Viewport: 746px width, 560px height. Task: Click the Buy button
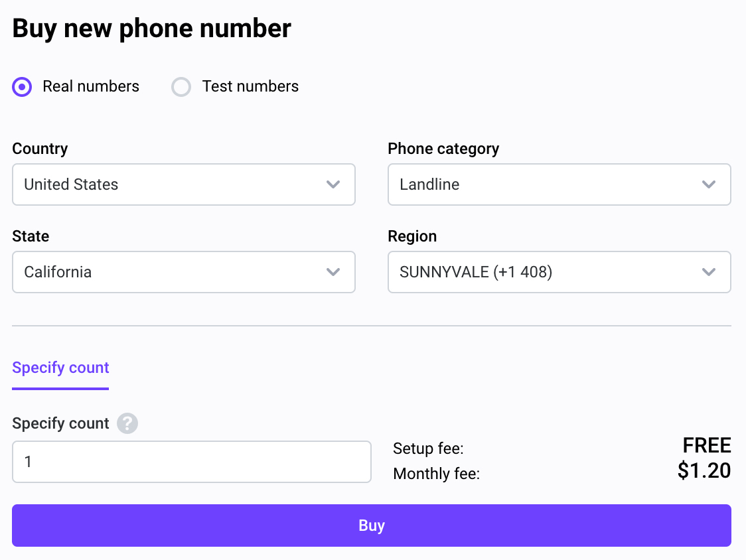[x=372, y=525]
